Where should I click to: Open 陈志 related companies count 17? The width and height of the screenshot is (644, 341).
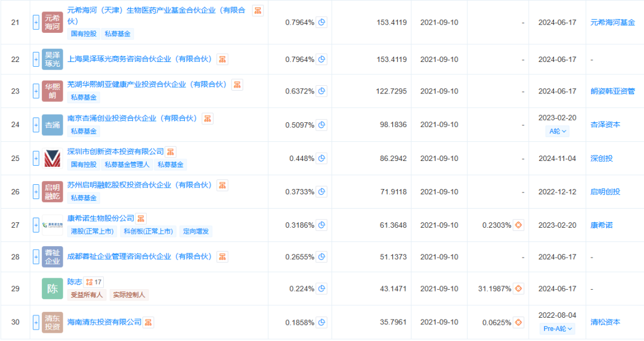(x=94, y=282)
